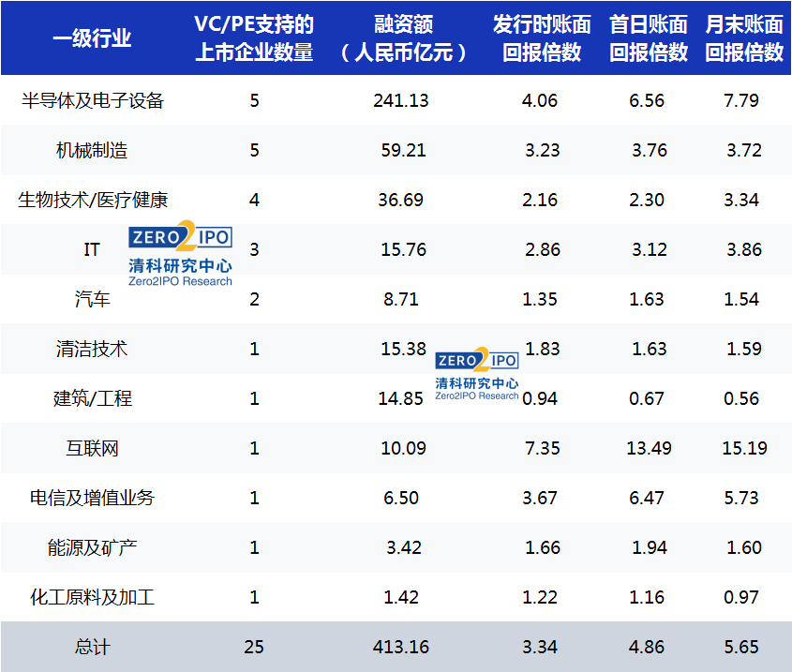Click the 3.42 value for 能源及矿产
Screen dimensions: 792x672
click(404, 547)
